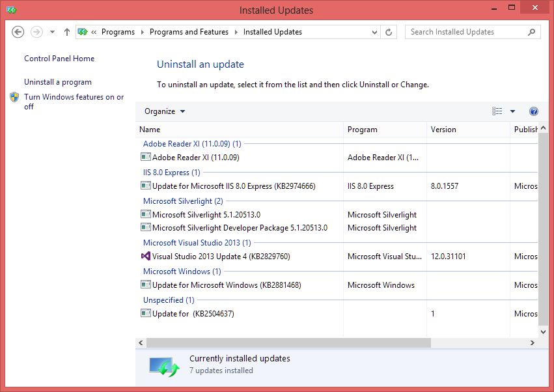
Task: Click the window icon in the title bar
Action: [12, 10]
